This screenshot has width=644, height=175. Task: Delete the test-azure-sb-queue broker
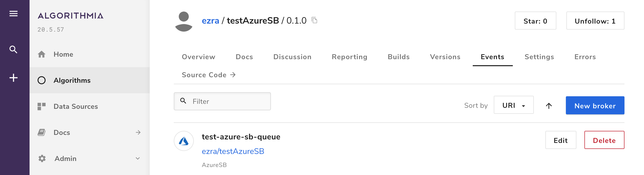[604, 140]
